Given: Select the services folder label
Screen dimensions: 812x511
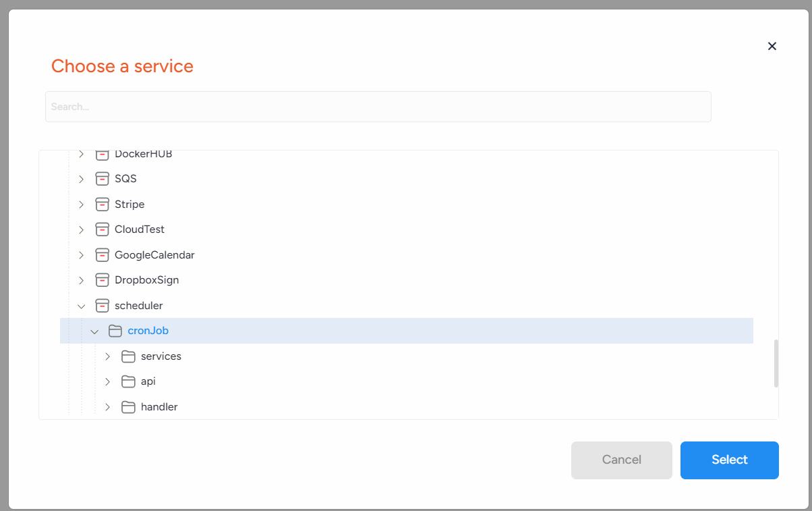Looking at the screenshot, I should point(161,356).
